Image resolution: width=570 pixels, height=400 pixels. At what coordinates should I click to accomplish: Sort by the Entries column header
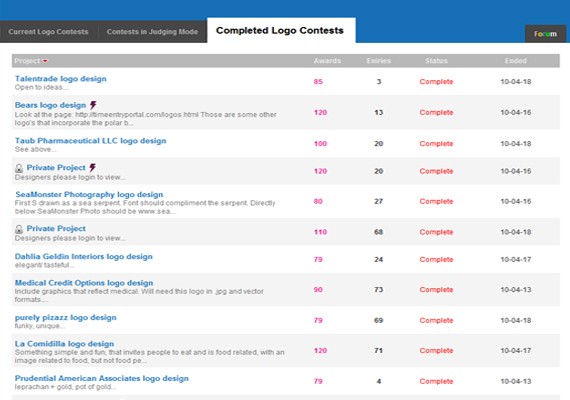pyautogui.click(x=379, y=61)
